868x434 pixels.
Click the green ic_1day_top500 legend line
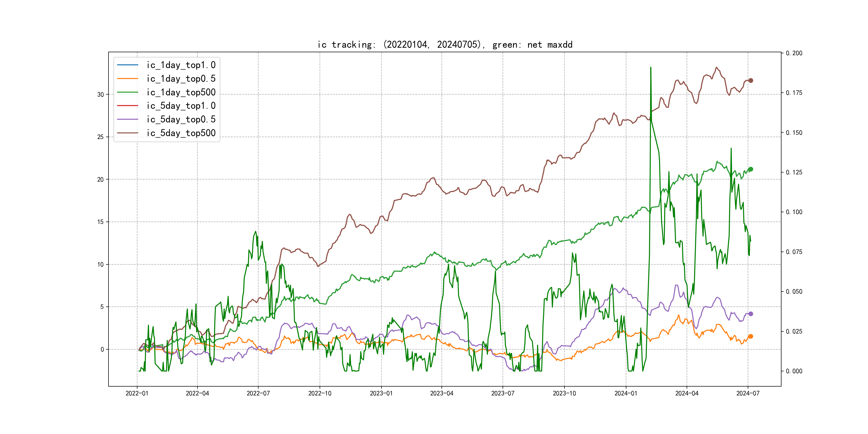(x=127, y=92)
